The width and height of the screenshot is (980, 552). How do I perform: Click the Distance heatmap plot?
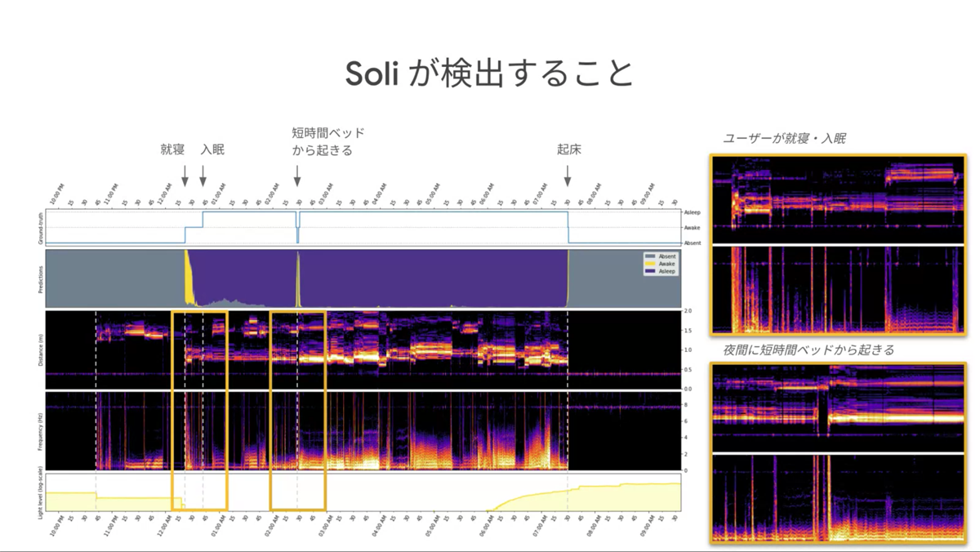(x=363, y=349)
